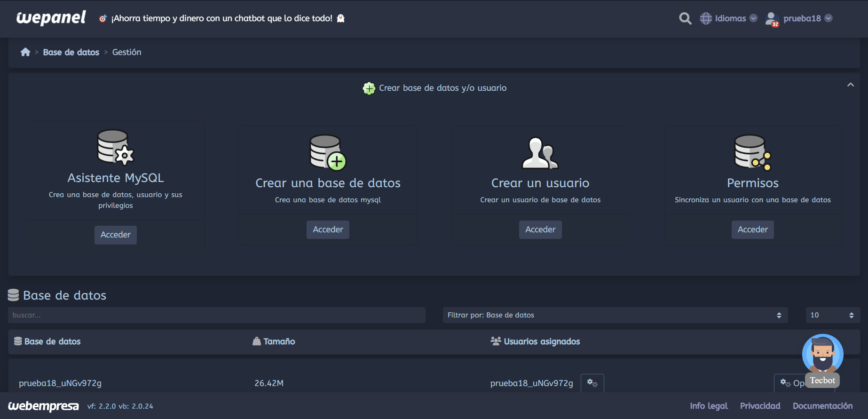Image resolution: width=868 pixels, height=419 pixels.
Task: Open the Idiomas language dropdown
Action: click(729, 18)
